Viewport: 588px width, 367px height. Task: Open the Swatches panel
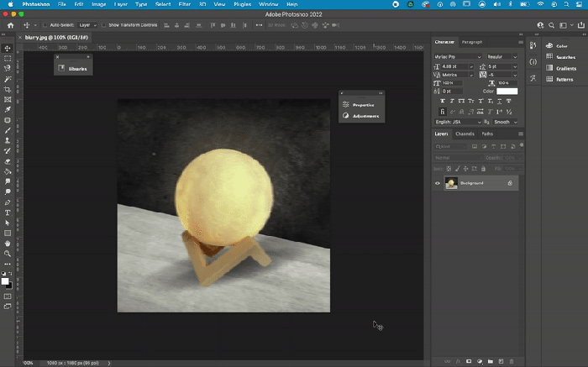click(560, 57)
